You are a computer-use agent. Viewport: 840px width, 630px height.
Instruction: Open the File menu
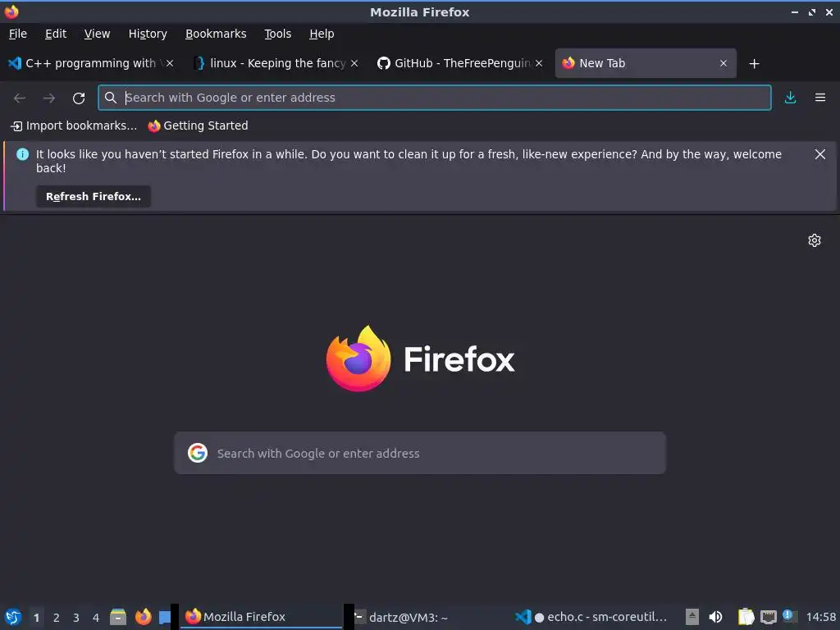[18, 34]
